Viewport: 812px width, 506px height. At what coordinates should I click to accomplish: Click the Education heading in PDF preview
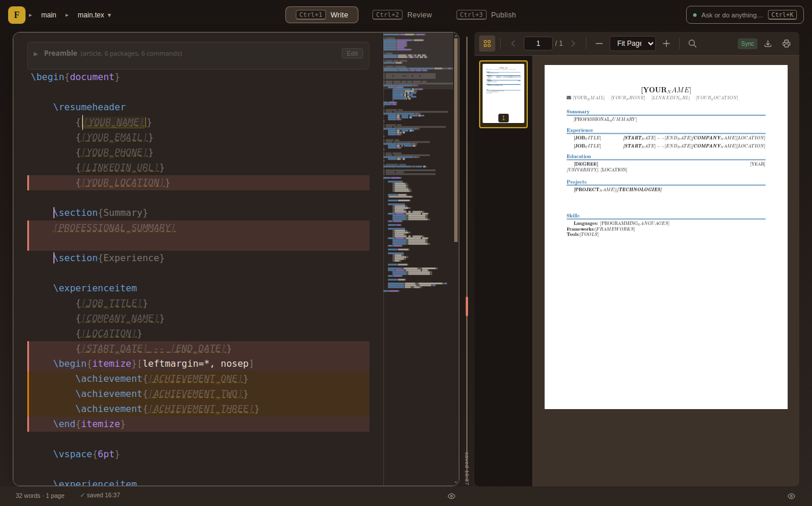click(x=579, y=157)
